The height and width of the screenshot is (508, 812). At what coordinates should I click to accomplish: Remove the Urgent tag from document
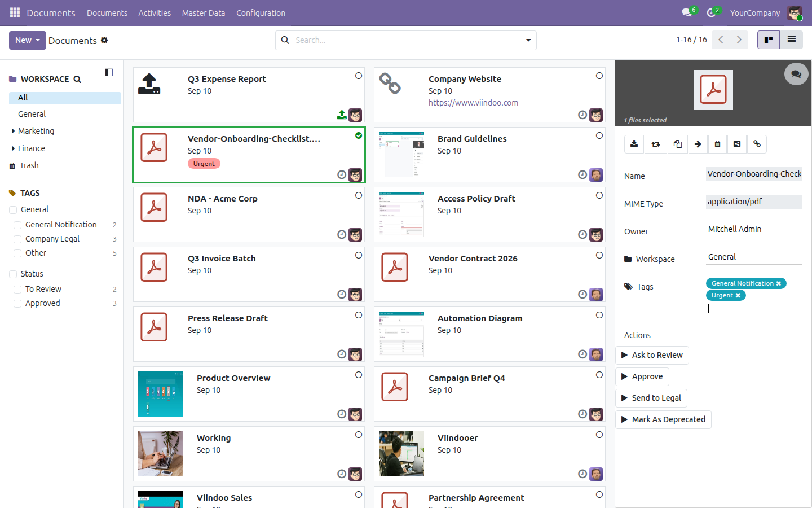(738, 296)
